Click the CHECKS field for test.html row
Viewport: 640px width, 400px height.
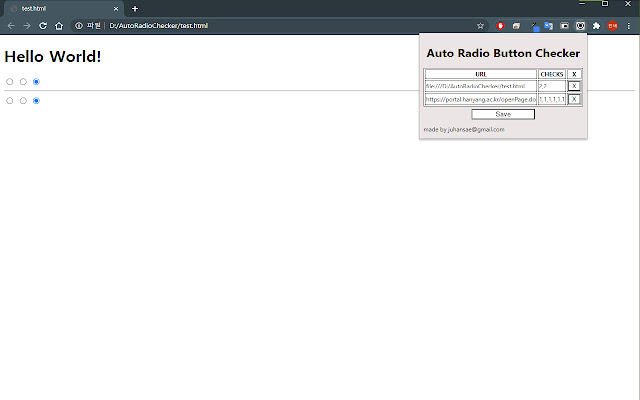point(551,86)
